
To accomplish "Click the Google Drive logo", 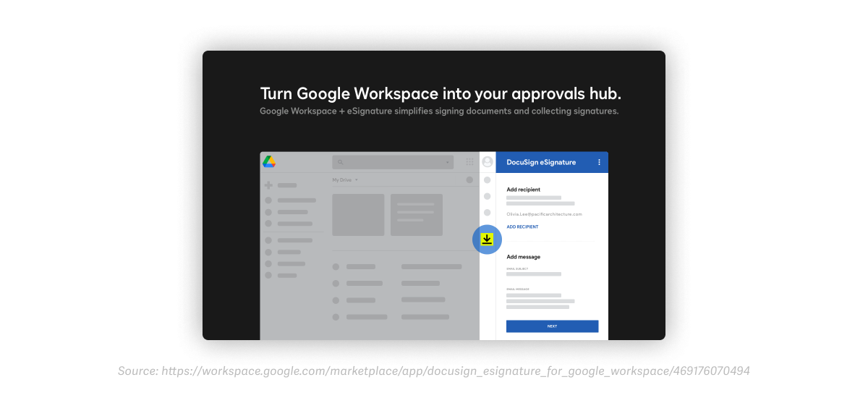I will click(269, 161).
